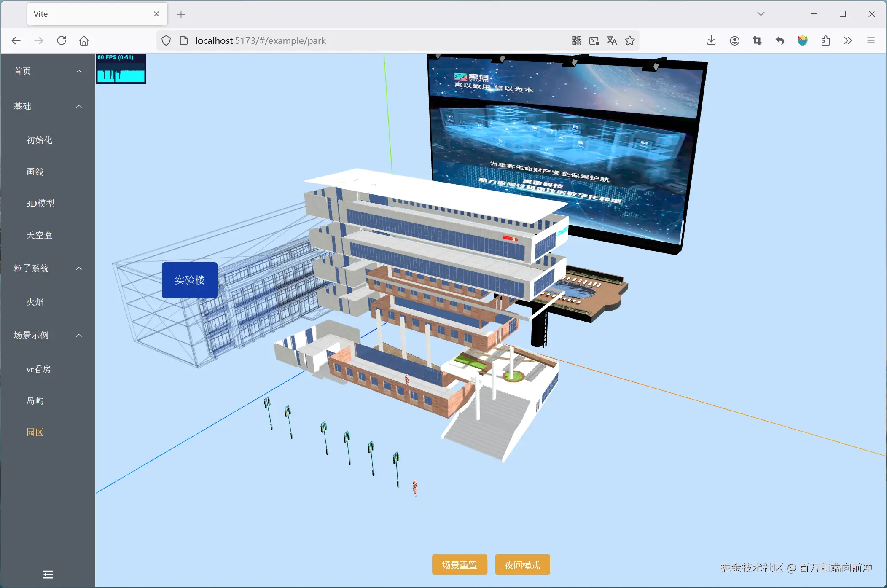Reload the page
This screenshot has width=887, height=588.
pyautogui.click(x=62, y=40)
